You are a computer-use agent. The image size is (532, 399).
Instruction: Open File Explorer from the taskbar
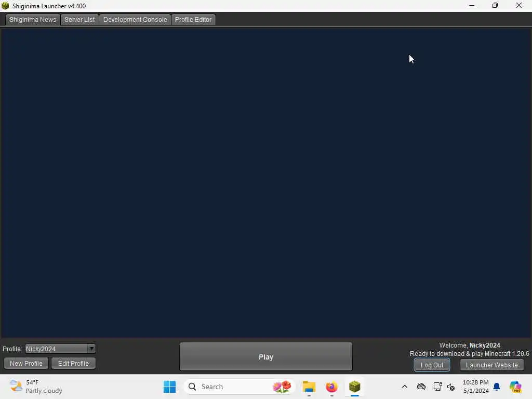pyautogui.click(x=309, y=387)
